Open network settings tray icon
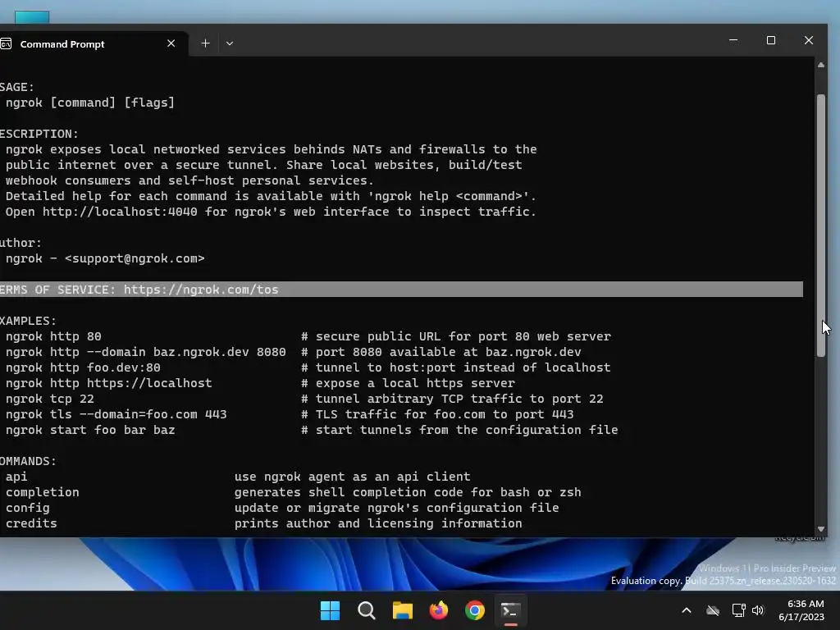 (x=739, y=610)
